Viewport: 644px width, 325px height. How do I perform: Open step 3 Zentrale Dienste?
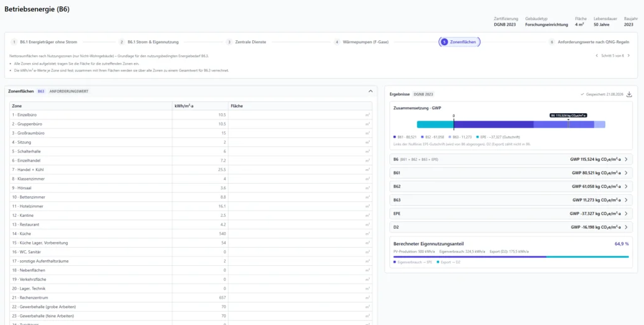[247, 42]
